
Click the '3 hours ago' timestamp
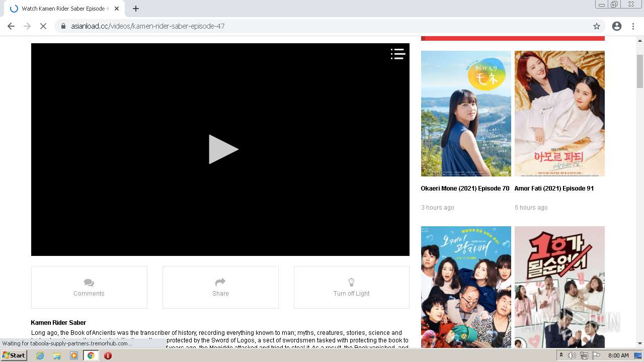(x=438, y=208)
